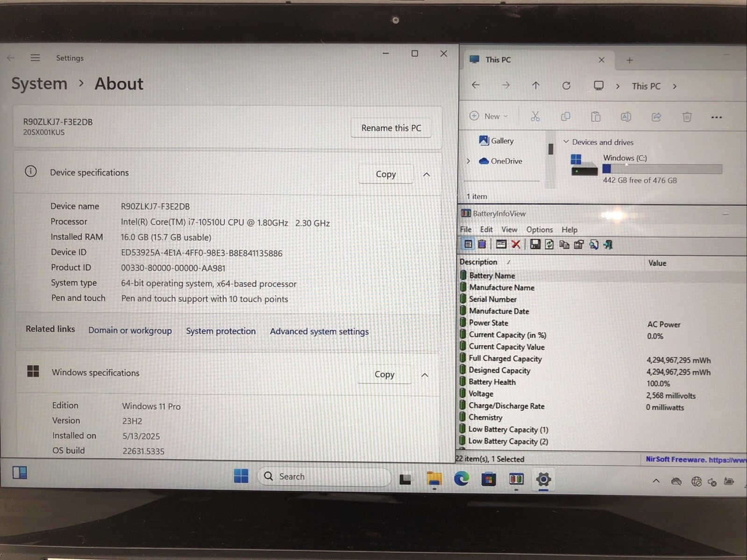Viewport: 747px width, 560px height.
Task: Select the Full Charged Capacity row
Action: (x=602, y=359)
